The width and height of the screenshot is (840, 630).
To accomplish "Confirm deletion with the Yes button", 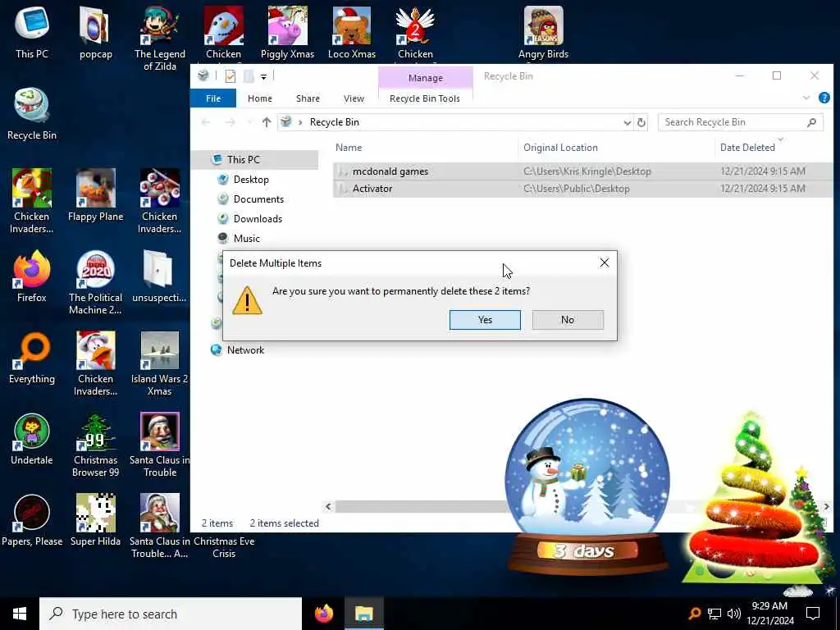I will tap(485, 320).
